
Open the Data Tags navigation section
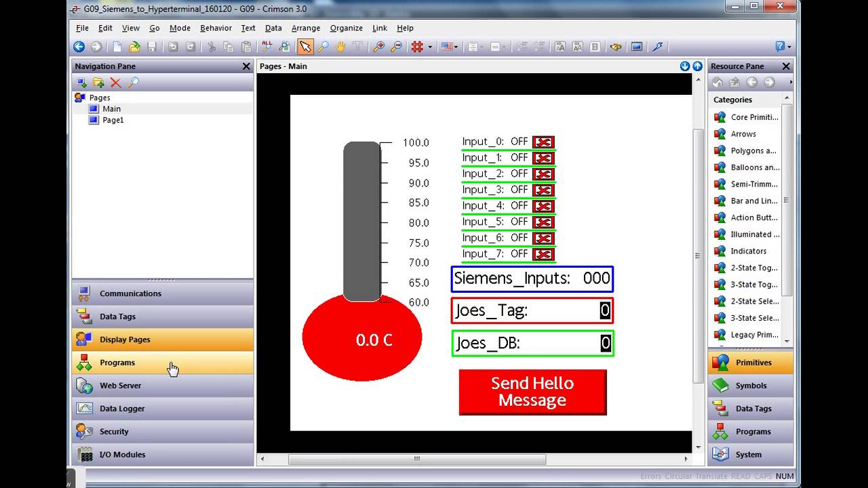[x=163, y=317]
